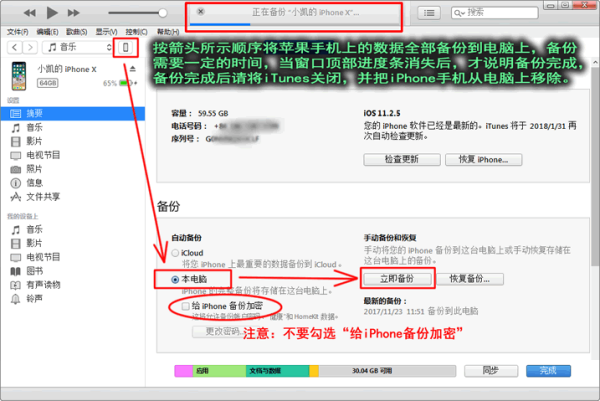Screen dimensions: 600x401
Task: Adjust the volume slider
Action: [140, 13]
